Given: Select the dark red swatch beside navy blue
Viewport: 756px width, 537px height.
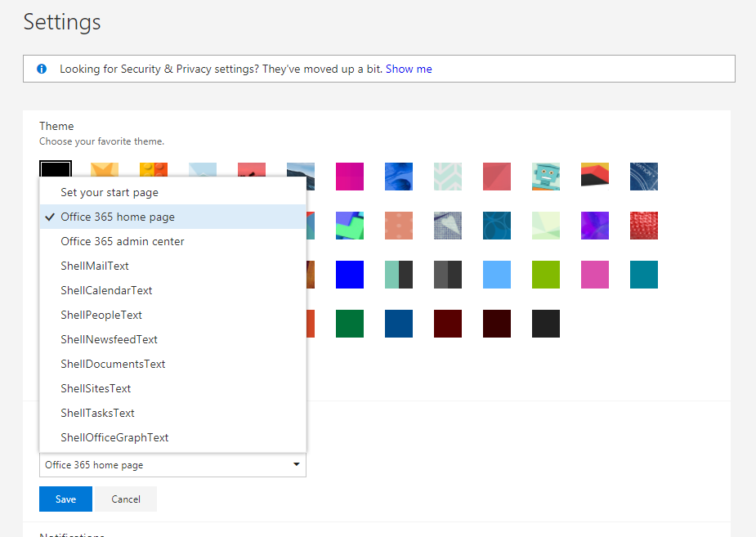Looking at the screenshot, I should [448, 324].
